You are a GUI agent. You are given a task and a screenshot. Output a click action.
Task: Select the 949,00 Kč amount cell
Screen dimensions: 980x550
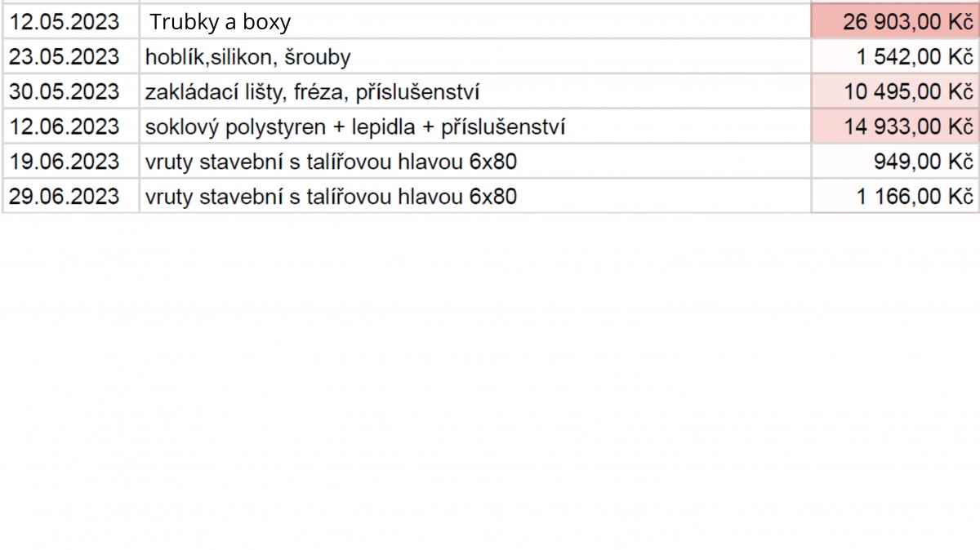click(x=895, y=162)
